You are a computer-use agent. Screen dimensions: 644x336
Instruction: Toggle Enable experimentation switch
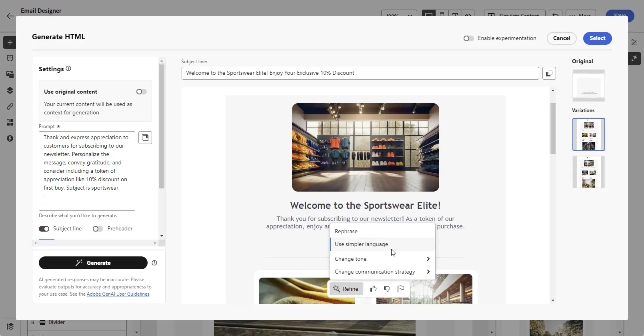(468, 38)
